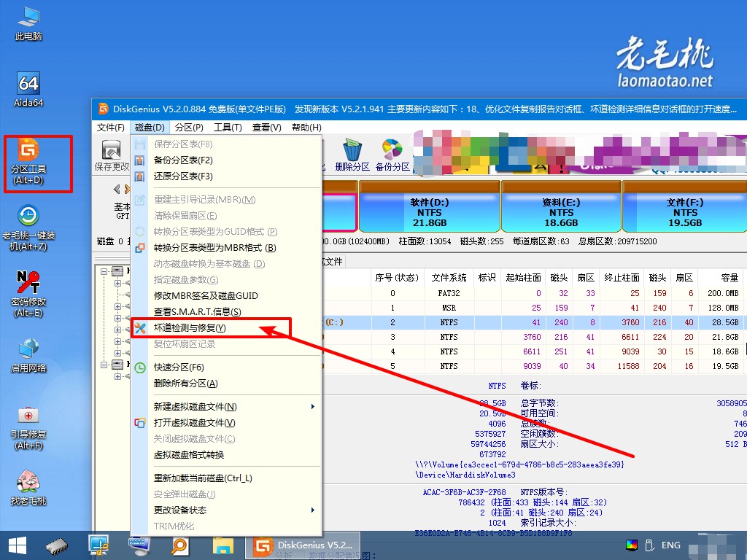
Task: Select 删除所有分区(A) menu item
Action: tap(227, 384)
